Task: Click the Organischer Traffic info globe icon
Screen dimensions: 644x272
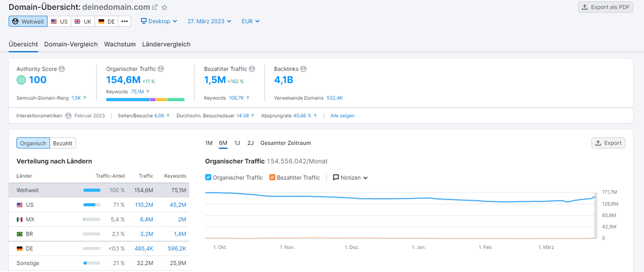Action: pos(161,69)
